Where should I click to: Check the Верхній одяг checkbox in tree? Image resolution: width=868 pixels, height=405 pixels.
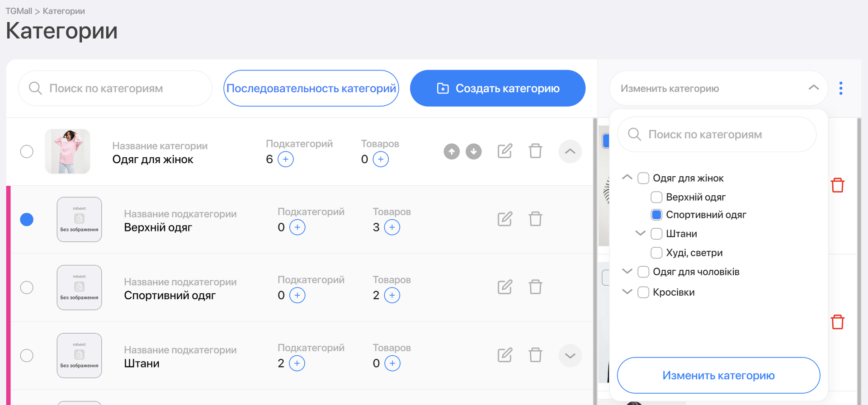656,197
